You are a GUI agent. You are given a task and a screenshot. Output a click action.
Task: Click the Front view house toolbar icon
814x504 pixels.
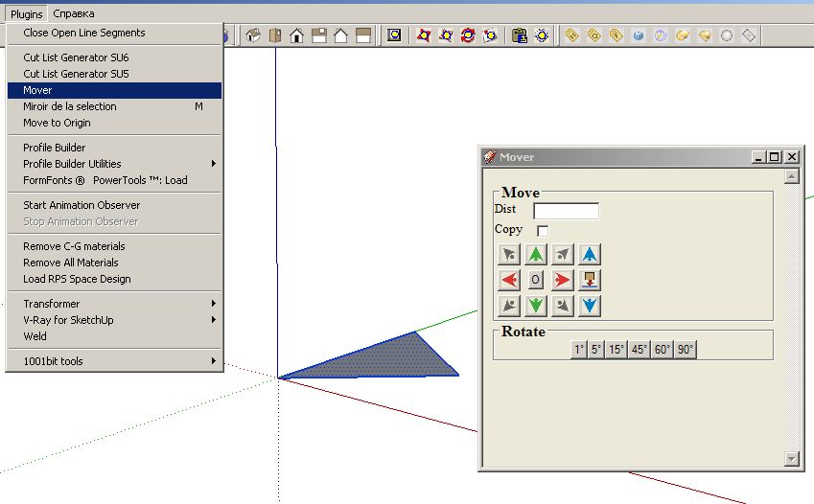(x=297, y=35)
